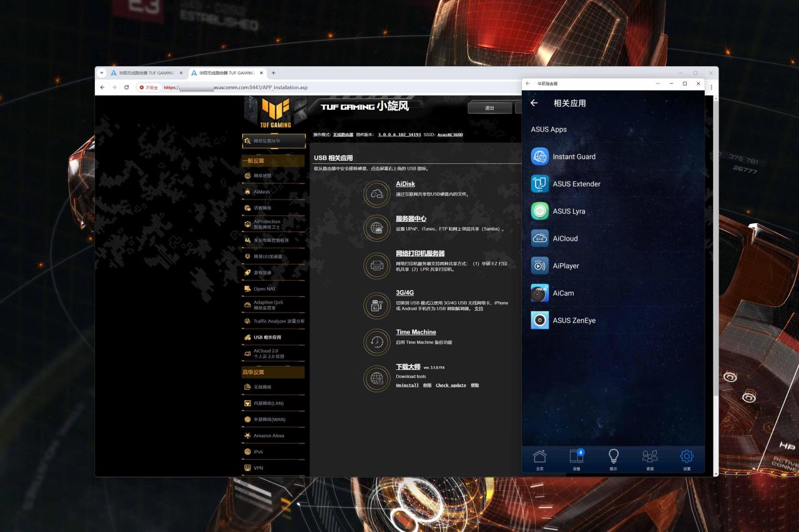The width and height of the screenshot is (799, 532).
Task: Click the 不安全 security warning chip
Action: (149, 87)
